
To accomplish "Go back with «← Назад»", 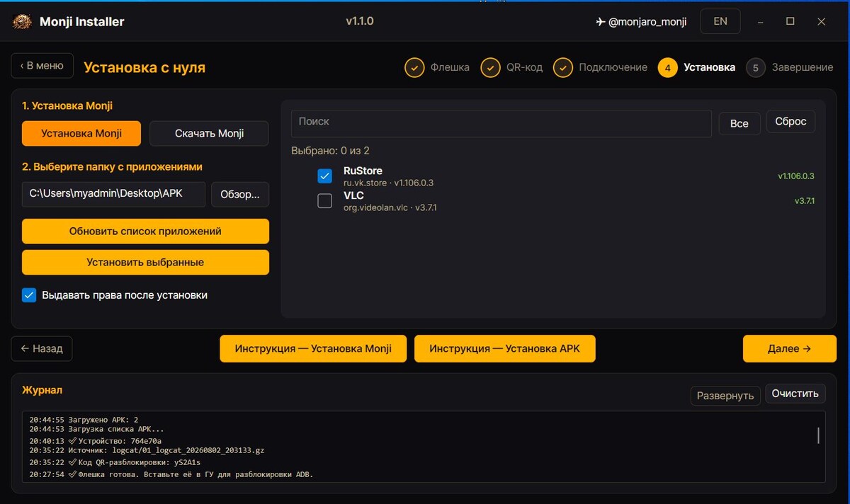I will click(x=42, y=348).
